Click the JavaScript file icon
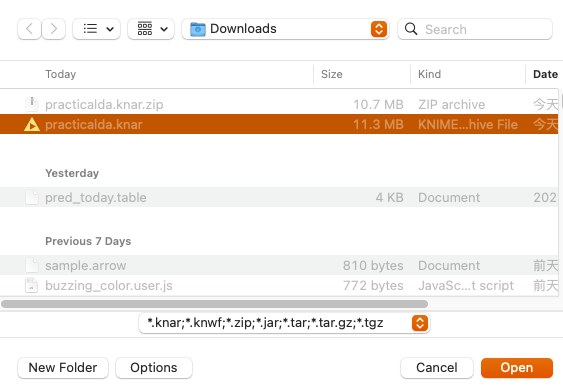The width and height of the screenshot is (563, 387). coord(32,285)
